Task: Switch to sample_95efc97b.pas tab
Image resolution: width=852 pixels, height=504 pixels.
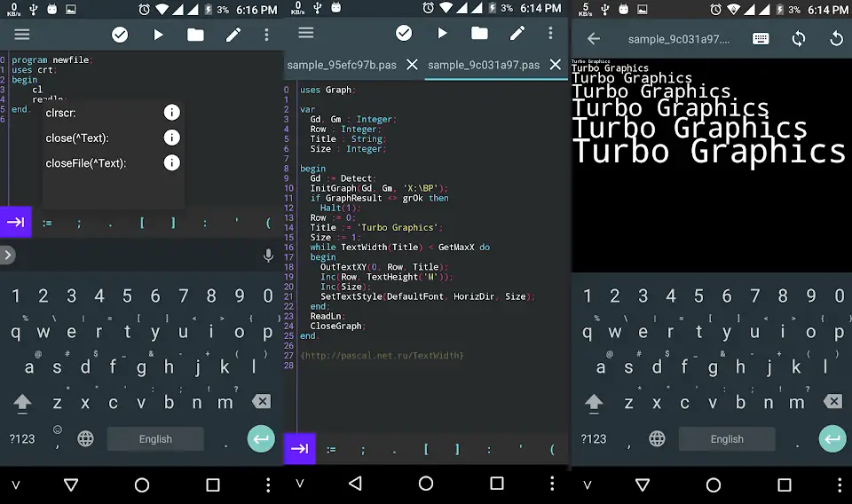Action: point(342,65)
